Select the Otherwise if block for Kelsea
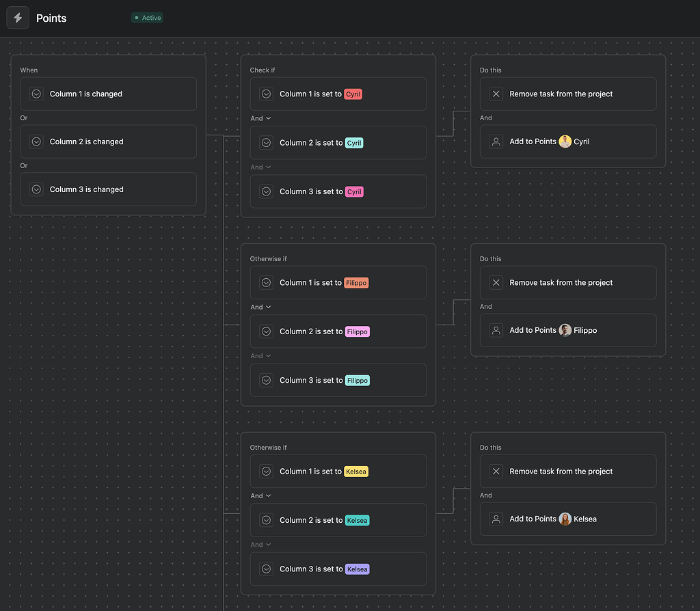Image resolution: width=700 pixels, height=611 pixels. pos(267,447)
